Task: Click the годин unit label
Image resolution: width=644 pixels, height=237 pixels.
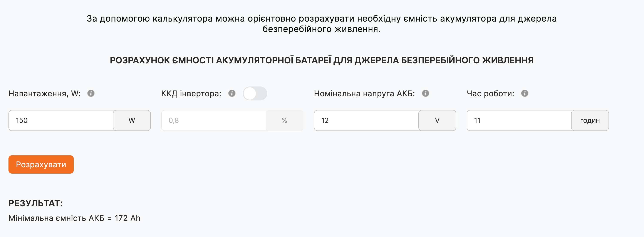Action: coord(590,120)
